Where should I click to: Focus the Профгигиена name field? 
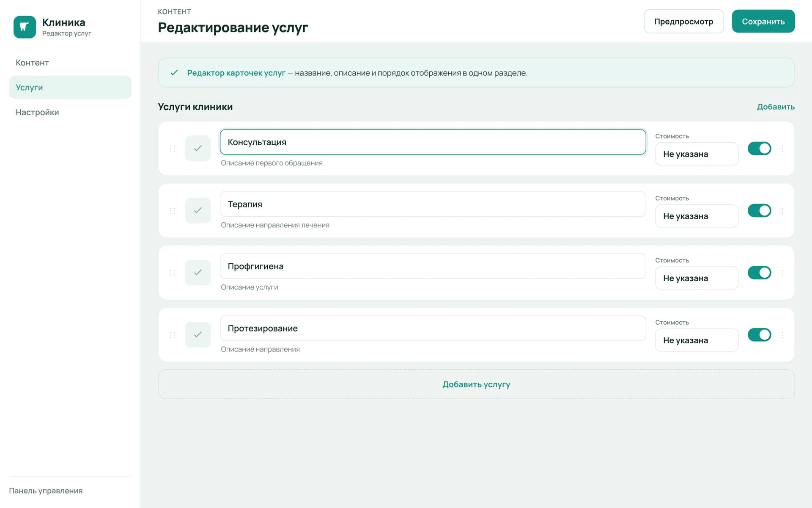click(x=433, y=266)
